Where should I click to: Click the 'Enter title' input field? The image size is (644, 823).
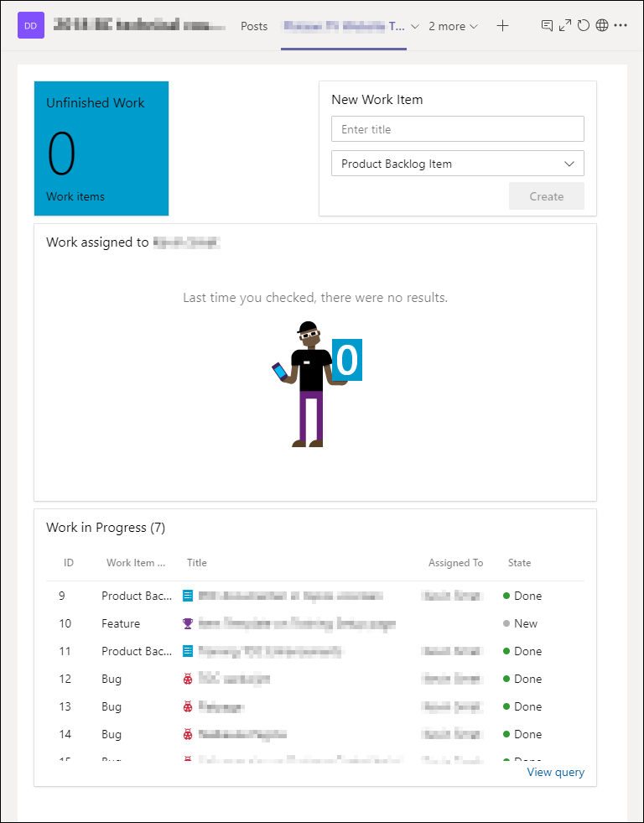[x=458, y=129]
